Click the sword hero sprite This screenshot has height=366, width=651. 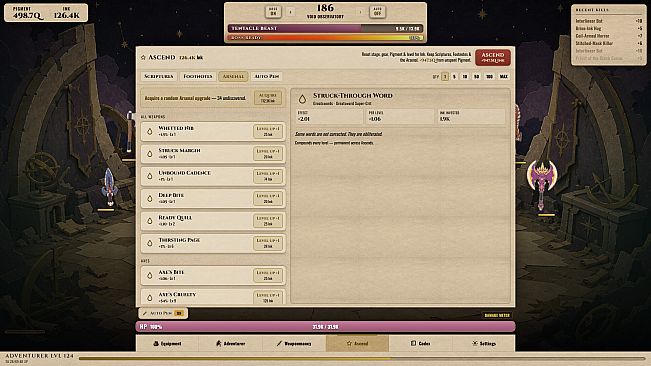(x=109, y=187)
